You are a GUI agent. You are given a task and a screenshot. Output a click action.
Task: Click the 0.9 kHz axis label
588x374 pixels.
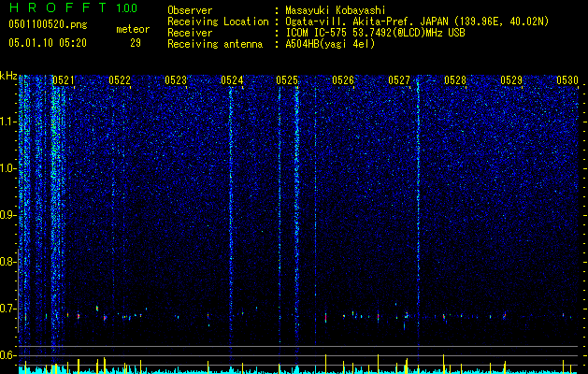pos(7,215)
